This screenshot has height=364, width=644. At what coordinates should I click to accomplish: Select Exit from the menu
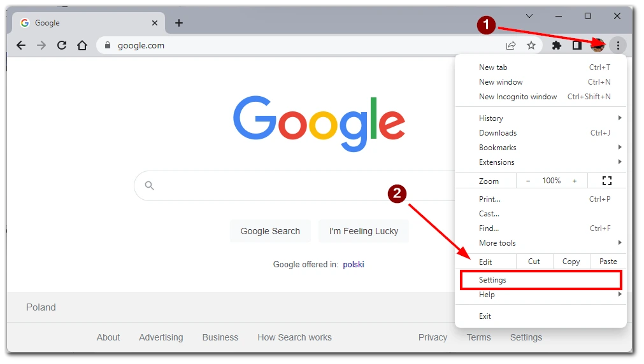tap(541, 316)
